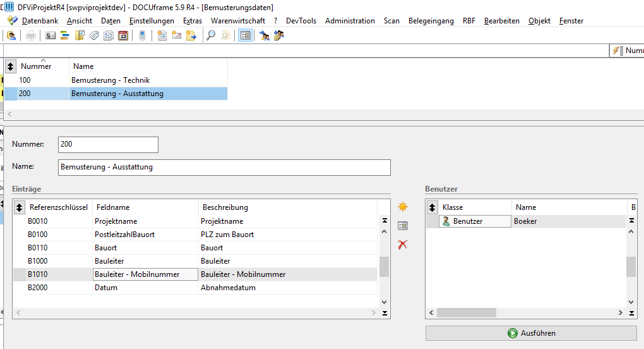This screenshot has width=644, height=349.
Task: Select the B0110 Bauort entry
Action: (x=195, y=248)
